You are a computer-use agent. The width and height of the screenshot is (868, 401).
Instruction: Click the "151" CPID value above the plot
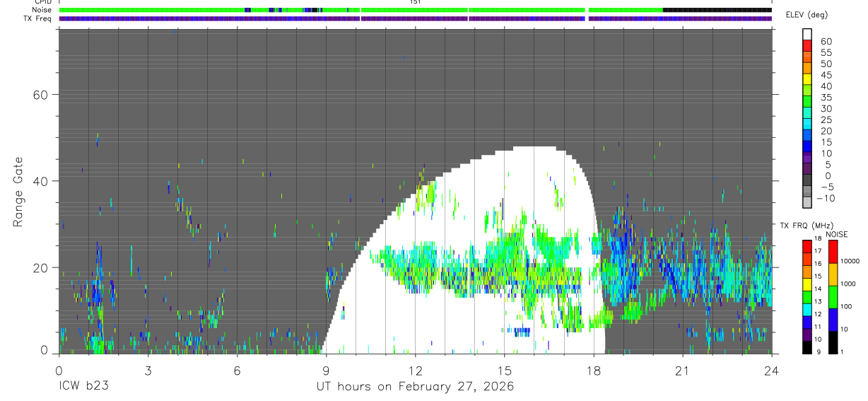pos(415,2)
